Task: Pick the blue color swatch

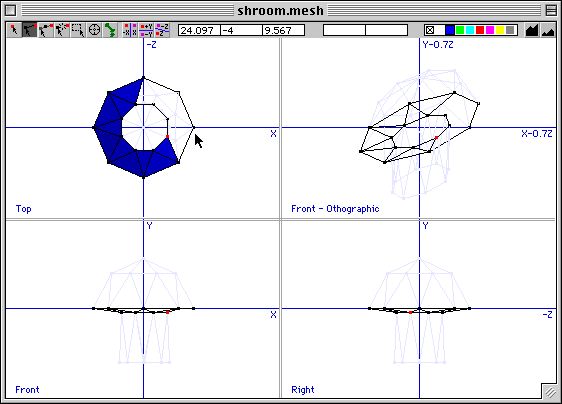Action: pyautogui.click(x=449, y=30)
